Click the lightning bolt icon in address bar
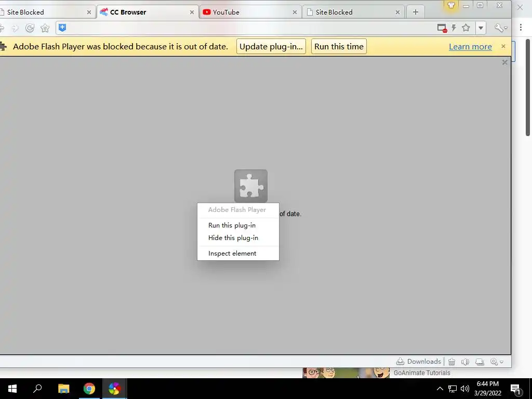The image size is (532, 399). tap(454, 28)
